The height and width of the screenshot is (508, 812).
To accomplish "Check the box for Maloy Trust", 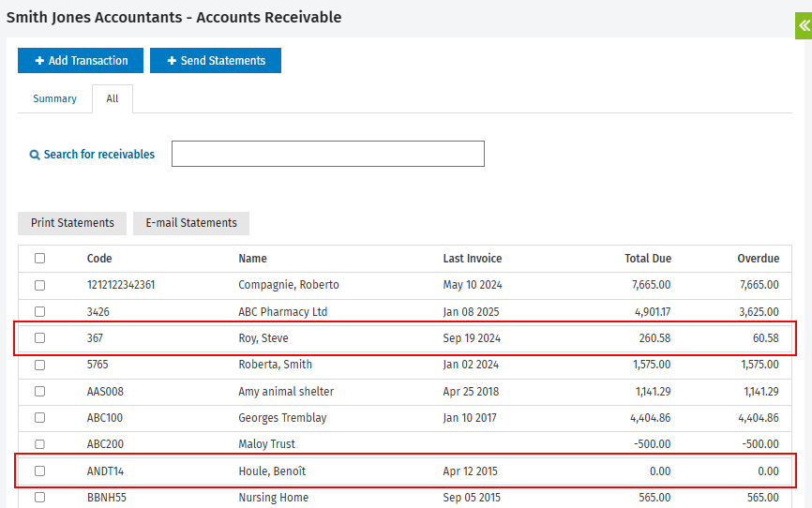I will pos(40,444).
